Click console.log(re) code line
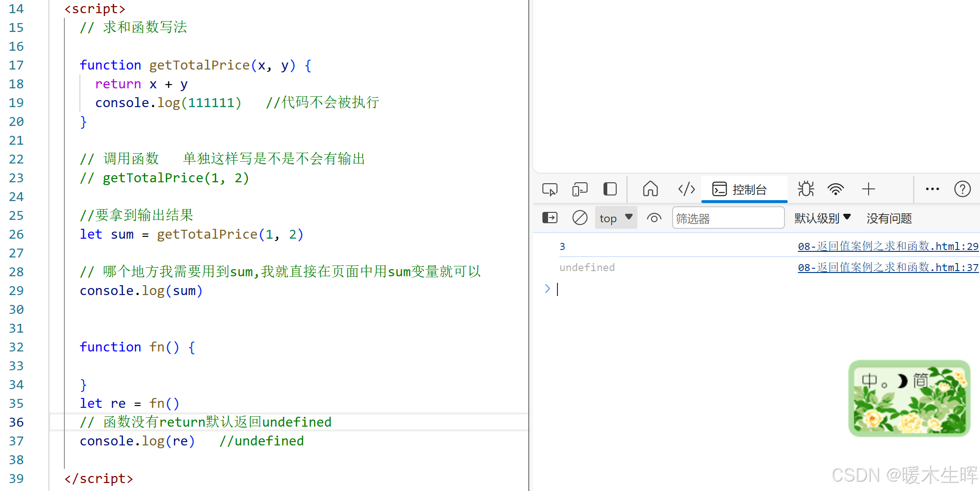The image size is (980, 491). click(x=137, y=441)
